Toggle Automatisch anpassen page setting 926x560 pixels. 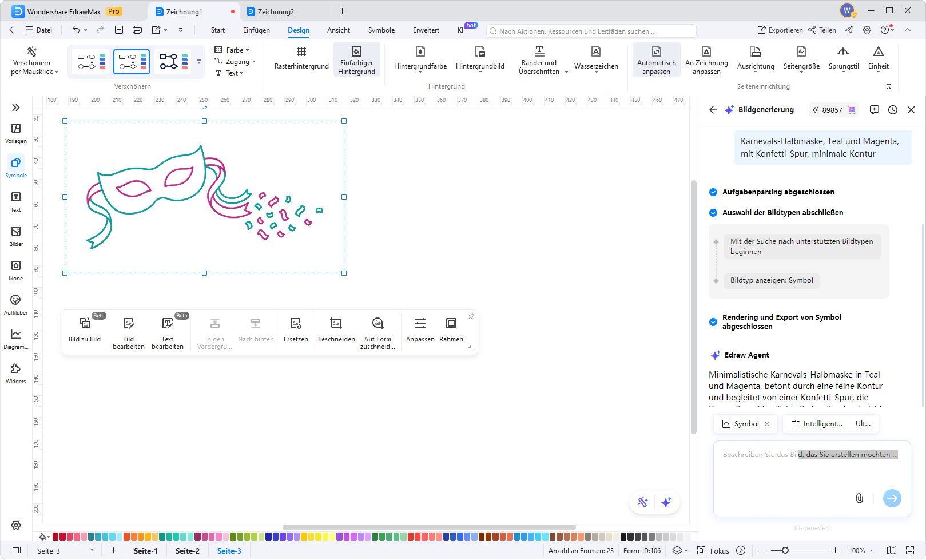[x=656, y=59]
